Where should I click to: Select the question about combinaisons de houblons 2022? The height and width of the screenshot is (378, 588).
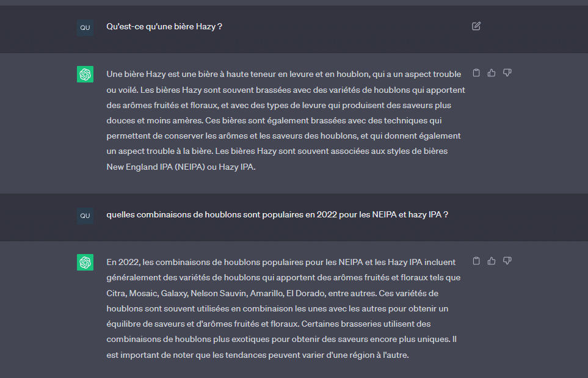coord(277,214)
